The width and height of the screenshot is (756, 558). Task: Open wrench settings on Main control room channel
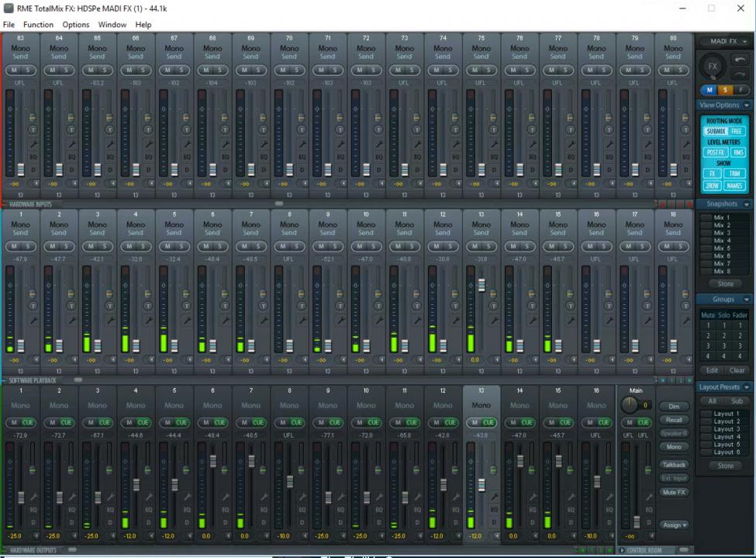[648, 497]
